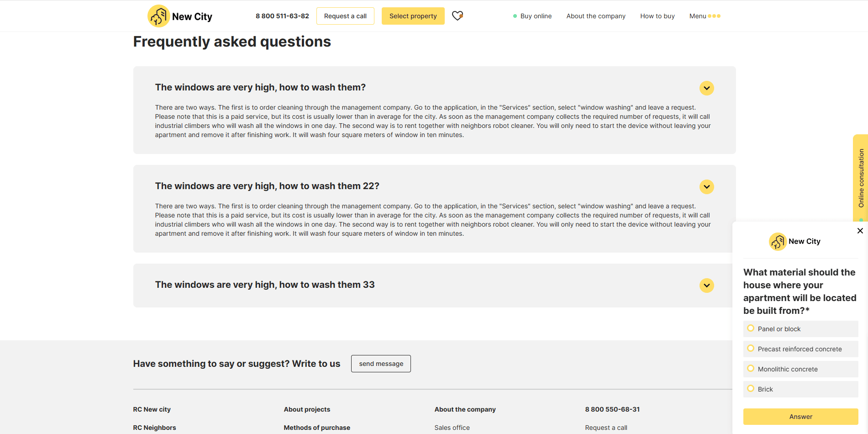The image size is (868, 434).
Task: Expand the 'wash them 33' FAQ item
Action: point(706,286)
